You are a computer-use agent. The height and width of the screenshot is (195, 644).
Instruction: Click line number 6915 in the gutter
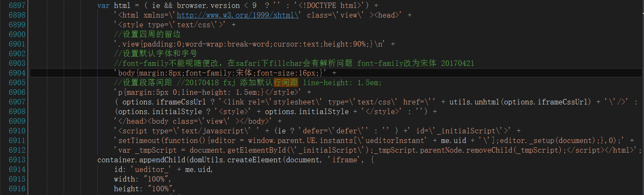(x=17, y=179)
